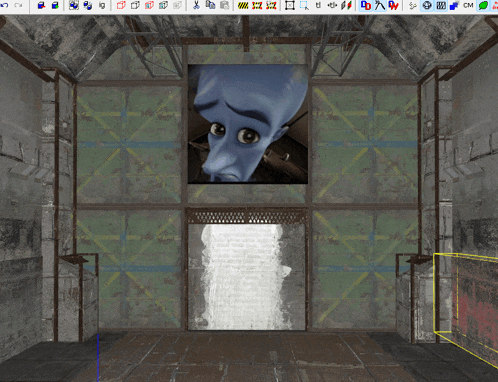The image size is (498, 382).
Task: Paste from the clipboard icon
Action: (x=225, y=5)
